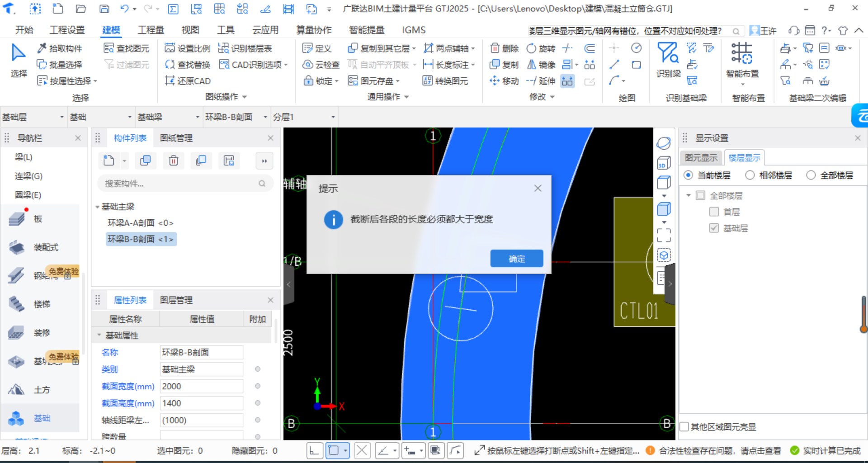The height and width of the screenshot is (463, 868).
Task: Click the right edge vertical slider handle
Action: (863, 329)
